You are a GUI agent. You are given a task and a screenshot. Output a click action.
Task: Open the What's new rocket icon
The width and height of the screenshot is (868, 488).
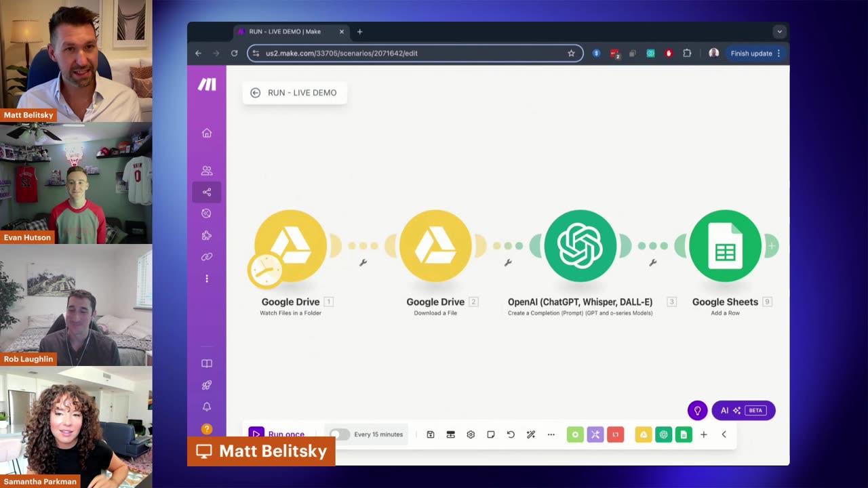point(207,385)
